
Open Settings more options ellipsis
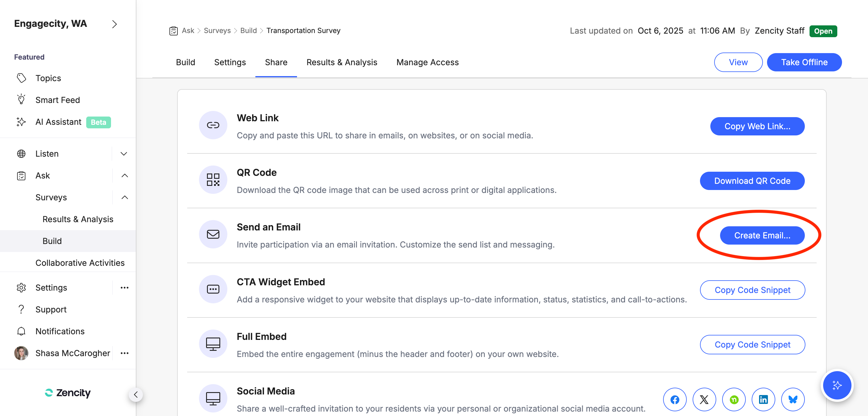124,287
